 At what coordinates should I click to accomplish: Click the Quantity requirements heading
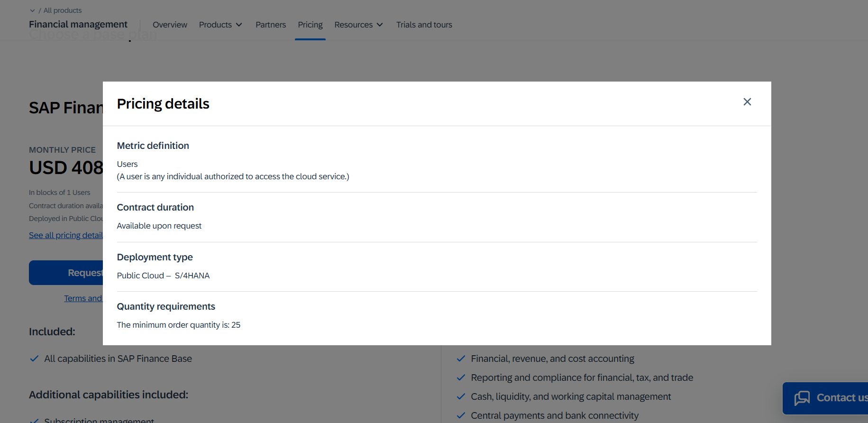[166, 306]
